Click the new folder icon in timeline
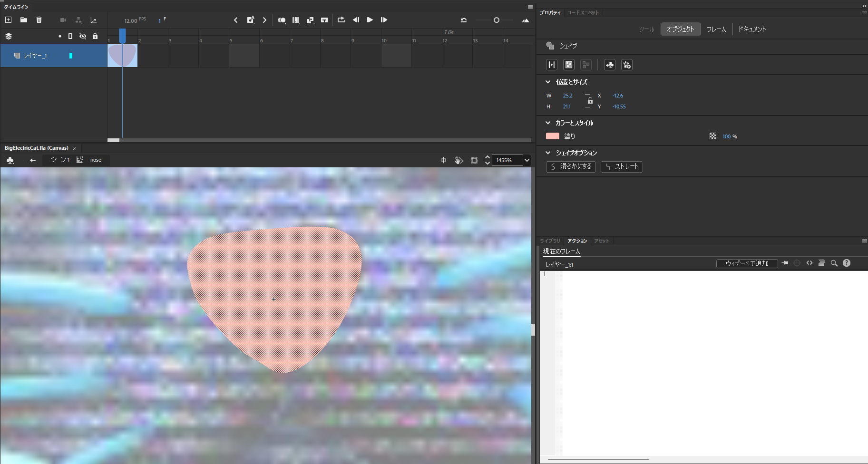The image size is (868, 464). point(23,20)
